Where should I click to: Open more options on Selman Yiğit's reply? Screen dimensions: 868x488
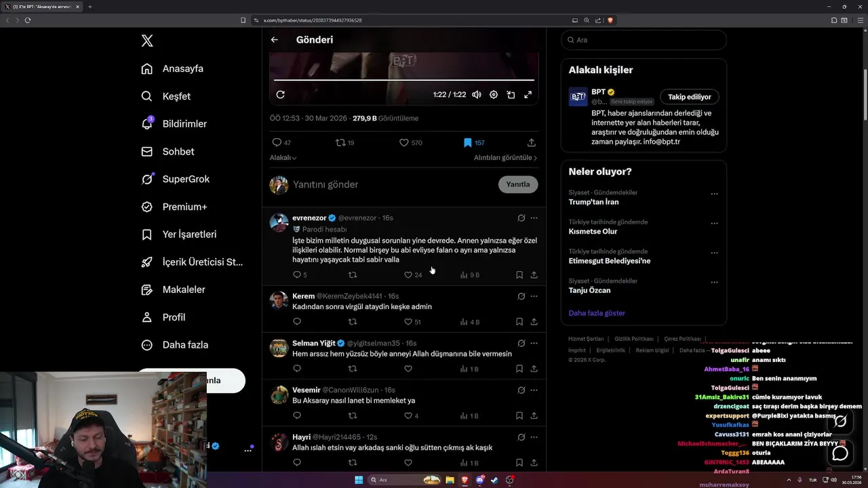point(534,343)
